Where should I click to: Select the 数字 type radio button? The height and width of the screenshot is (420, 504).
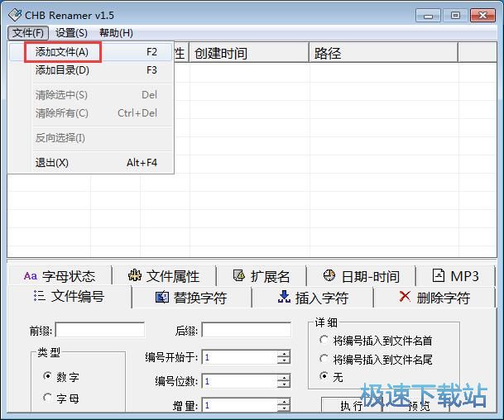(47, 376)
